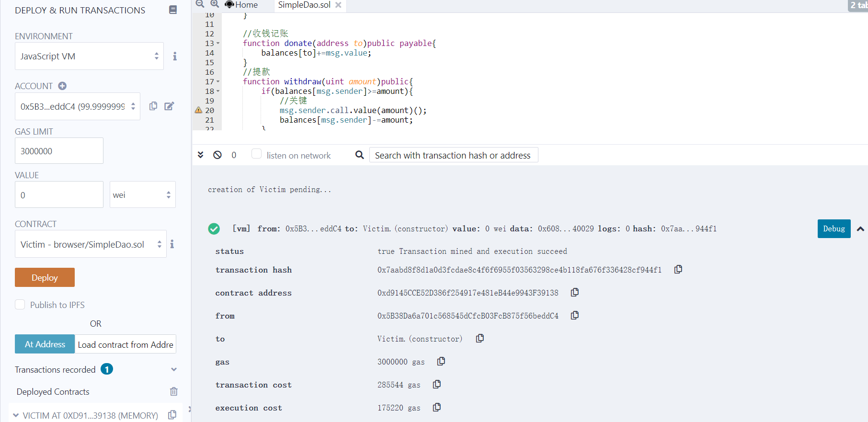
Task: Open the documentation icon in panel header
Action: pos(173,10)
